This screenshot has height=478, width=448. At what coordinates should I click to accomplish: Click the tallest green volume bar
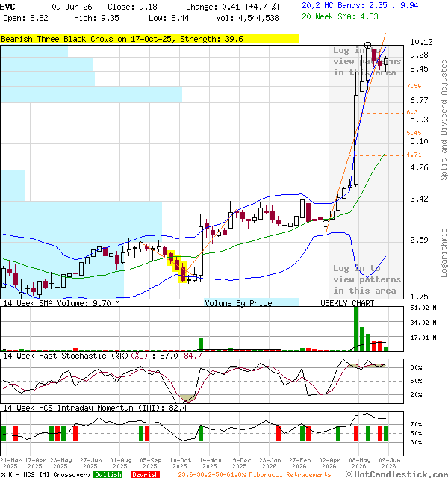pyautogui.click(x=356, y=329)
